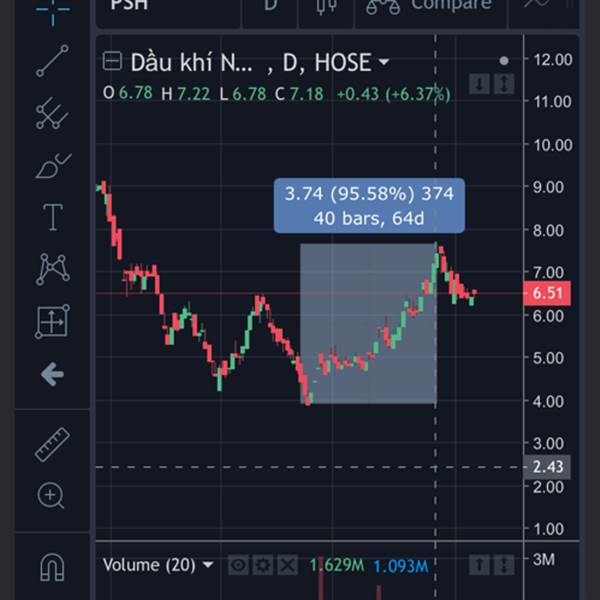Image resolution: width=600 pixels, height=600 pixels.
Task: Click the grey 2.43 crosshair price label
Action: [547, 467]
